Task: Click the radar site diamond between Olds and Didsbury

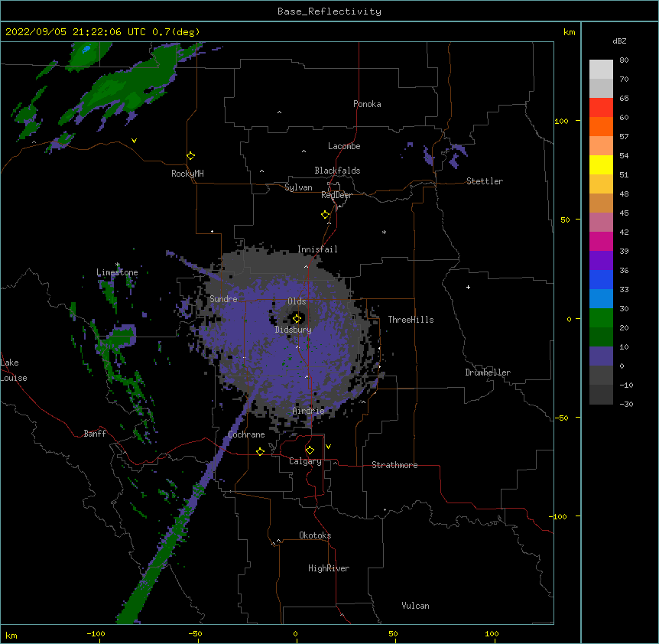Action: [297, 318]
